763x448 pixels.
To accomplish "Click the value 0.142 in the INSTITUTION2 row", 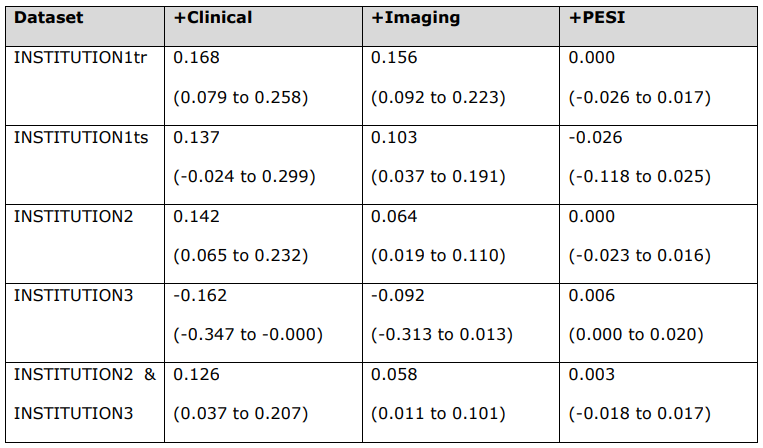I will (196, 216).
